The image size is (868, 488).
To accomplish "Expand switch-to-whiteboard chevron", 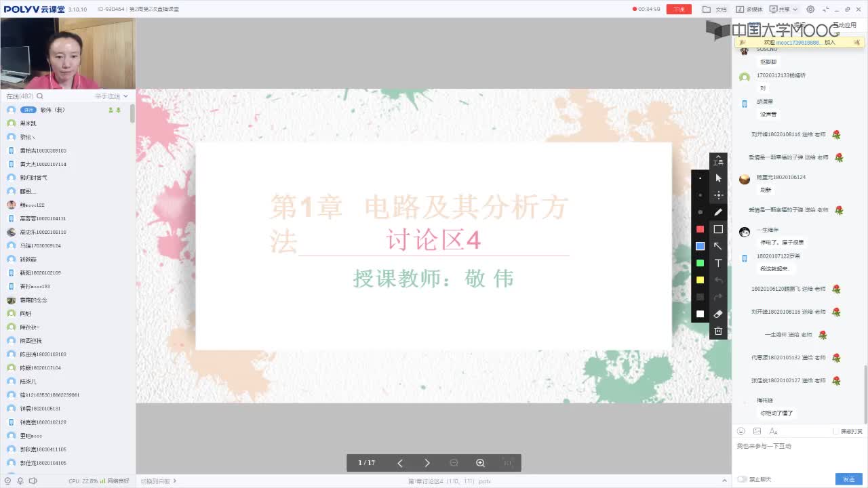I will pos(175,481).
